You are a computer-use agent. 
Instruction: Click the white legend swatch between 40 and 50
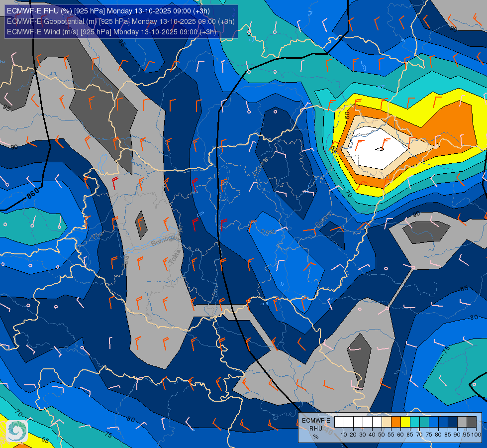pyautogui.click(x=378, y=422)
